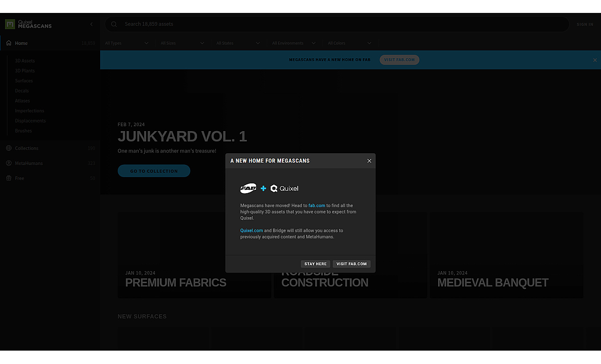Open the All Sizes dropdown

click(x=183, y=43)
